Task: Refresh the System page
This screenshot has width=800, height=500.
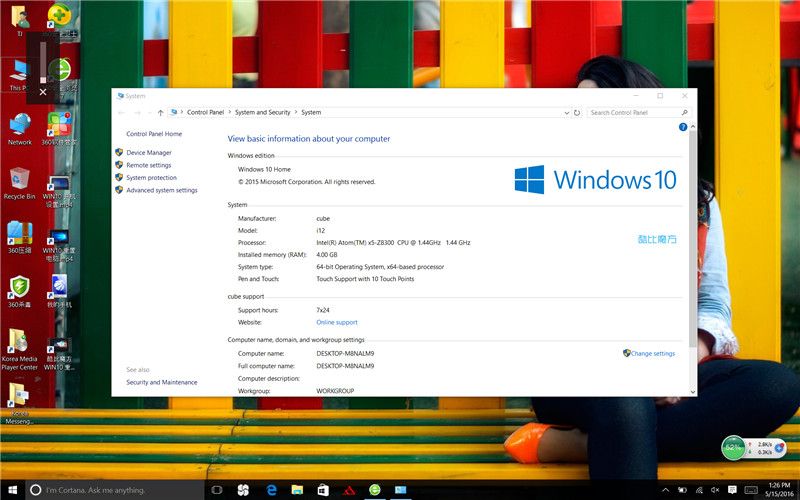Action: [577, 113]
